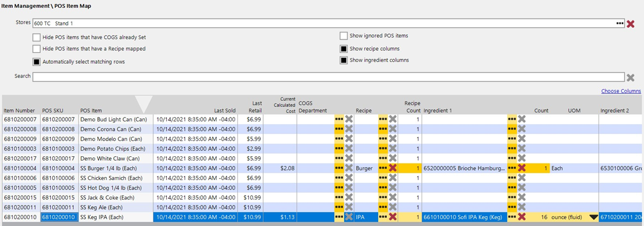
Task: Open the Choose Columns link
Action: pyautogui.click(x=621, y=91)
